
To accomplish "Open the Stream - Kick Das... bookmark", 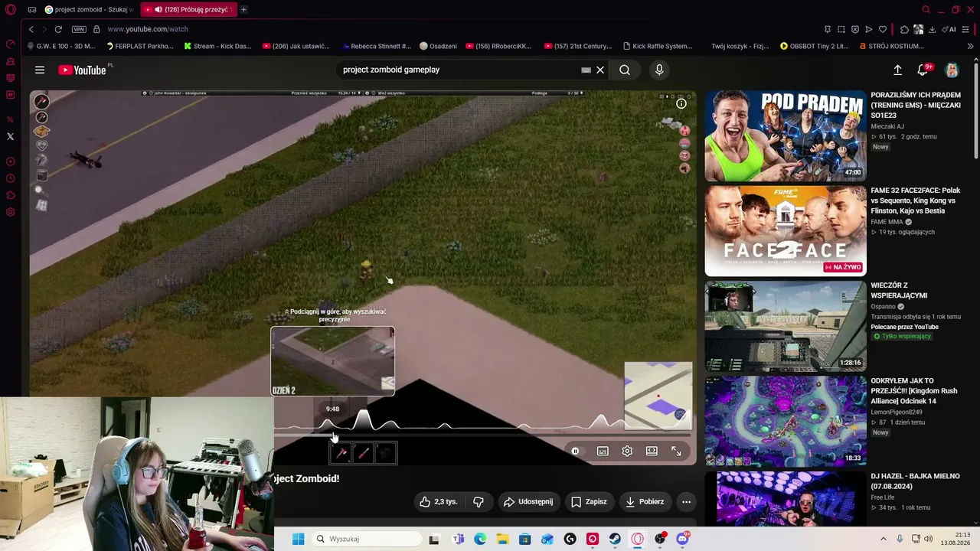I will 217,46.
